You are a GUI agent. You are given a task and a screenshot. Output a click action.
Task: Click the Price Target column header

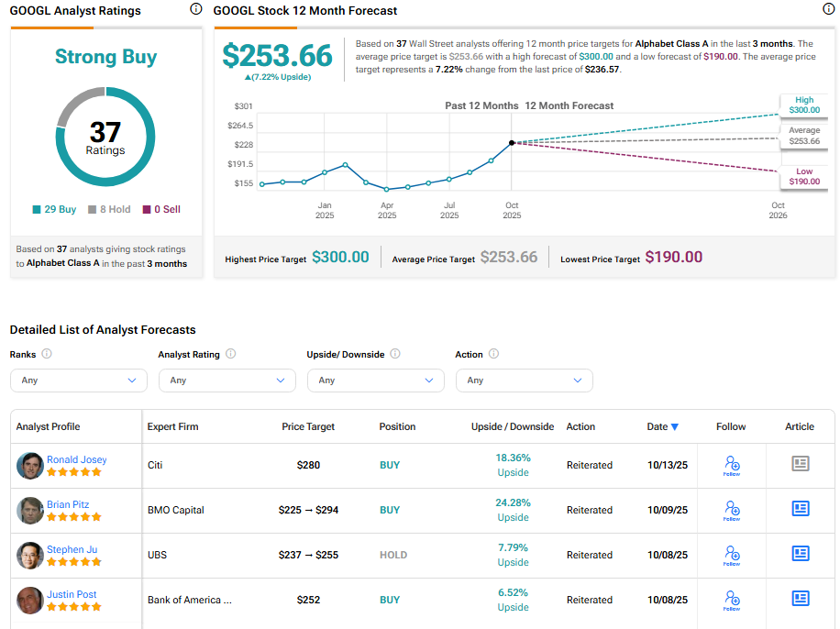click(x=308, y=426)
